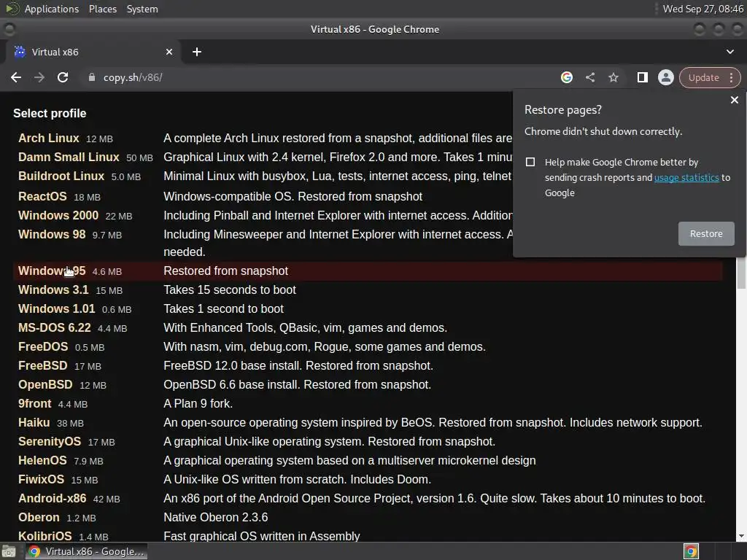Select the Virtual x86 tab
The width and height of the screenshot is (747, 560).
tap(93, 52)
